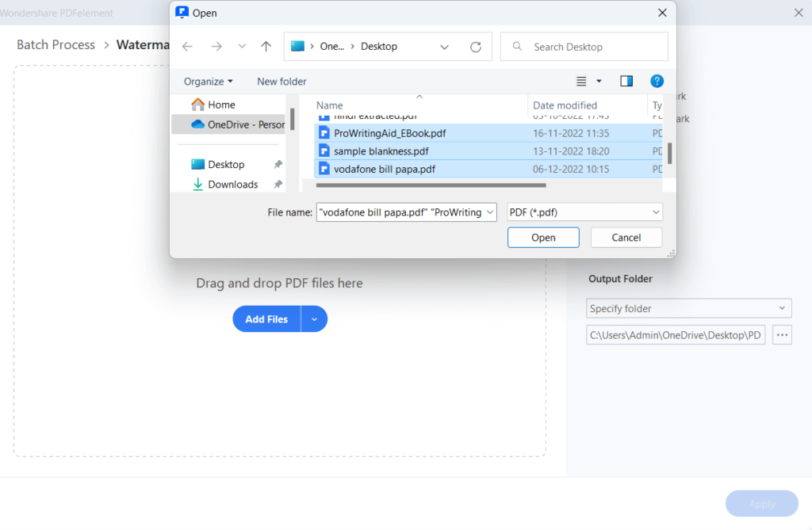Screen dimensions: 812x530
Task: Toggle the preview pane icon
Action: point(626,82)
